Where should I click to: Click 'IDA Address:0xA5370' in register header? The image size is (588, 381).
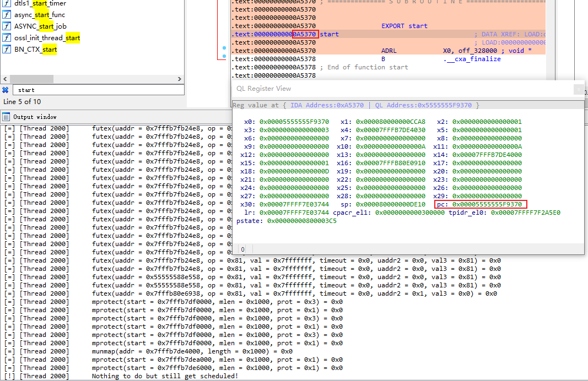tap(327, 105)
